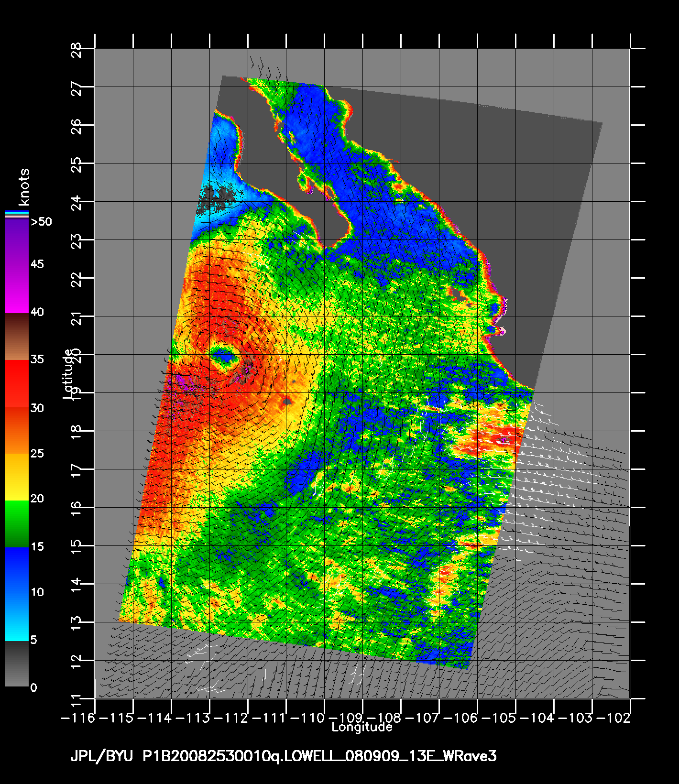Pick the green 15-20 knots color band
679x784 pixels.
(17, 523)
